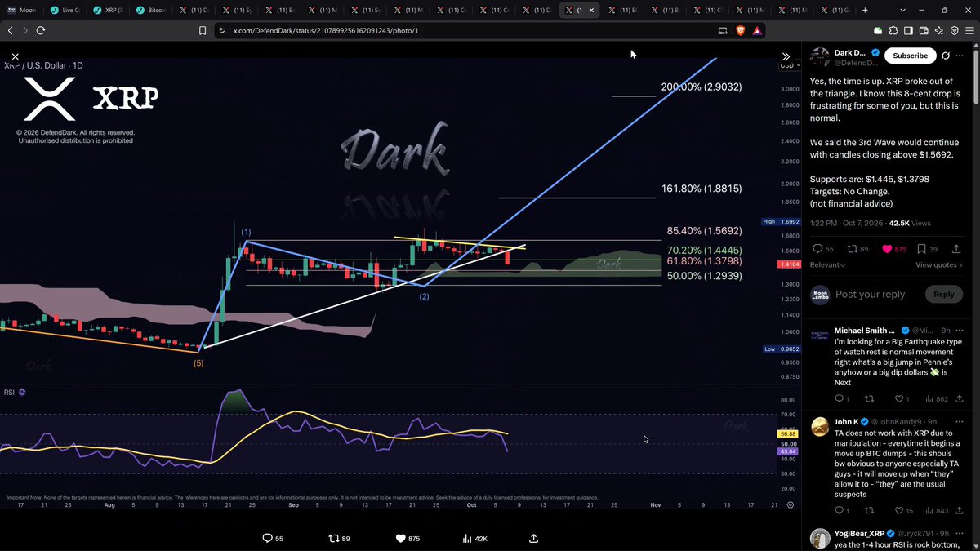Image resolution: width=980 pixels, height=551 pixels.
Task: Share the post from the side panel icon
Action: 957,249
